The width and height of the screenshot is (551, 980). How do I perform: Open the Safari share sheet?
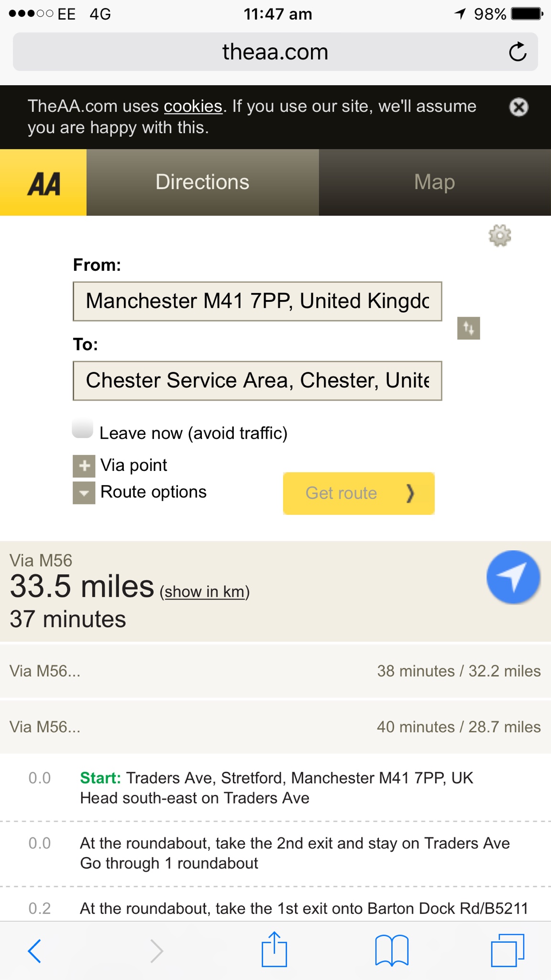[274, 949]
